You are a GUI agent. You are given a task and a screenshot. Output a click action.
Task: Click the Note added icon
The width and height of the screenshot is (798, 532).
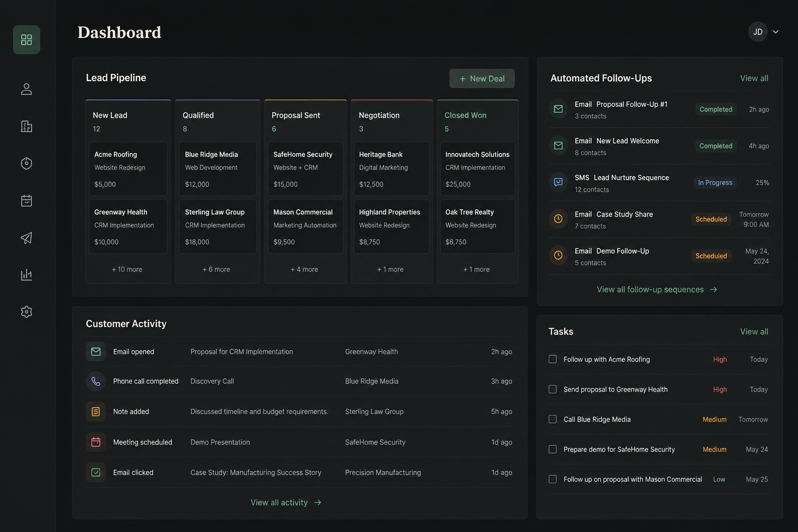pyautogui.click(x=96, y=411)
